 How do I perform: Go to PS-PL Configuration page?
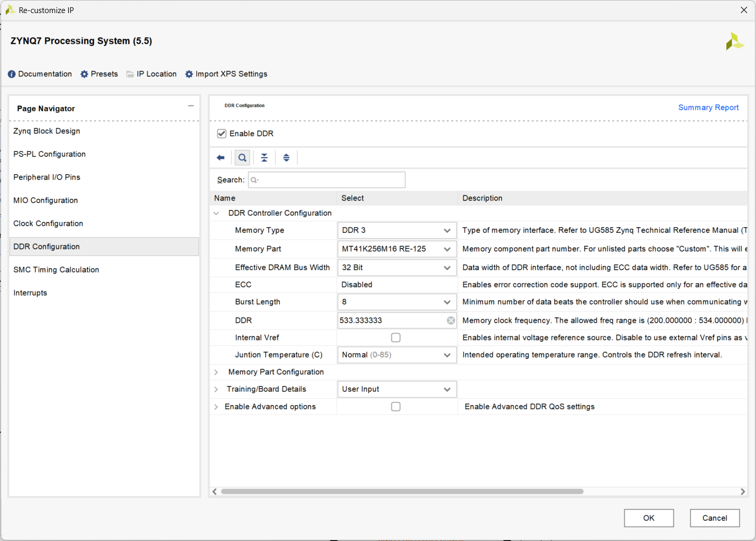[x=104, y=154]
